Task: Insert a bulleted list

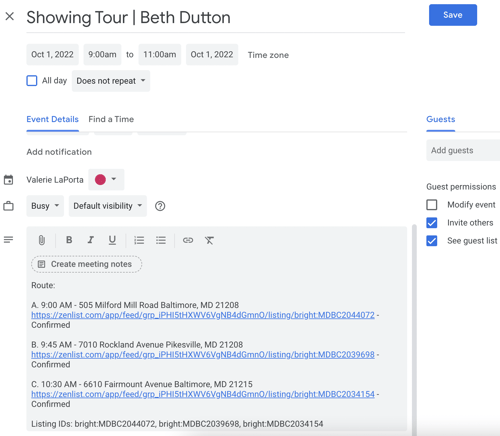Action: tap(161, 240)
